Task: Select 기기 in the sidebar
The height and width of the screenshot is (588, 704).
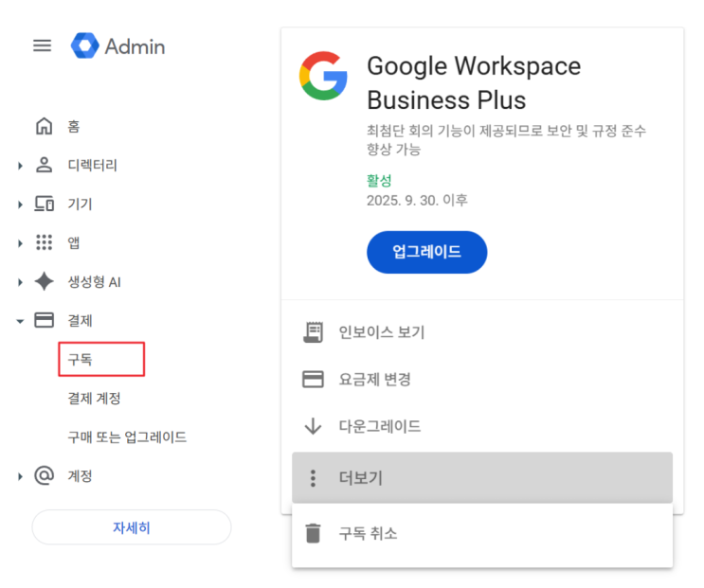Action: click(80, 205)
